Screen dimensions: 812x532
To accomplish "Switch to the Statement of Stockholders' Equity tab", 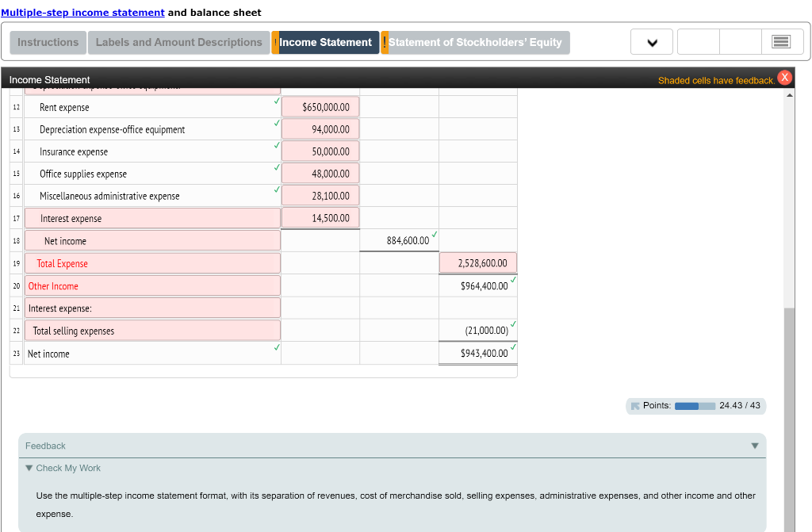I will 474,43.
